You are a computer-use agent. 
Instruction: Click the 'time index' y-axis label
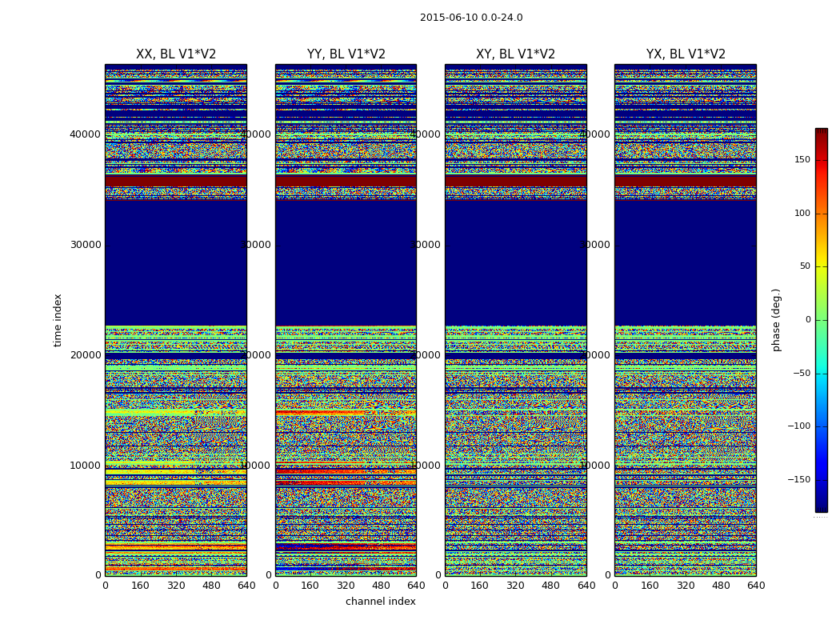pyautogui.click(x=58, y=320)
